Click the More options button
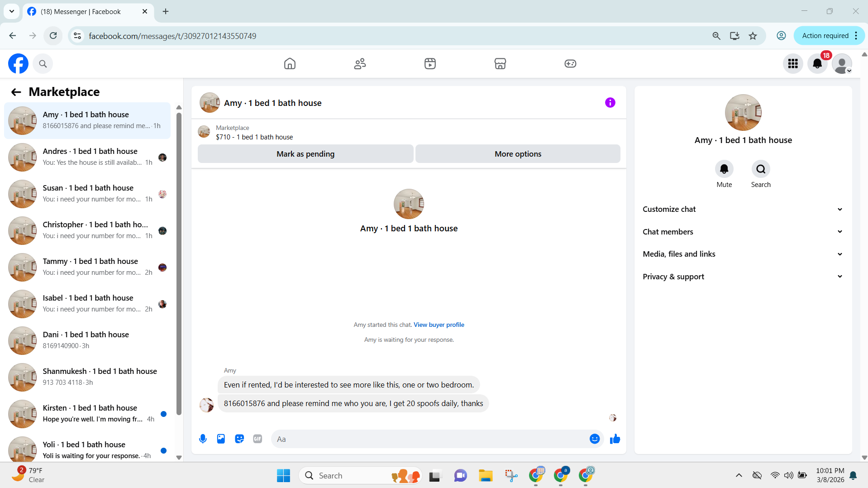 tap(518, 154)
